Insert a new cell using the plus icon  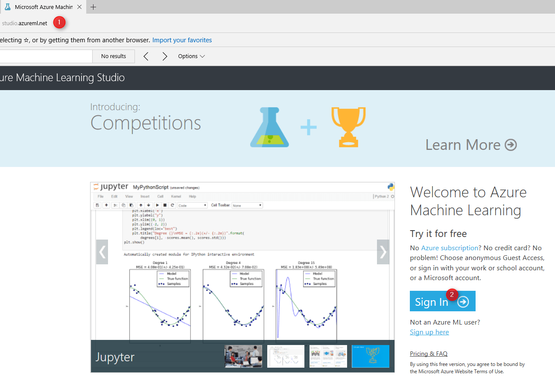pyautogui.click(x=106, y=205)
